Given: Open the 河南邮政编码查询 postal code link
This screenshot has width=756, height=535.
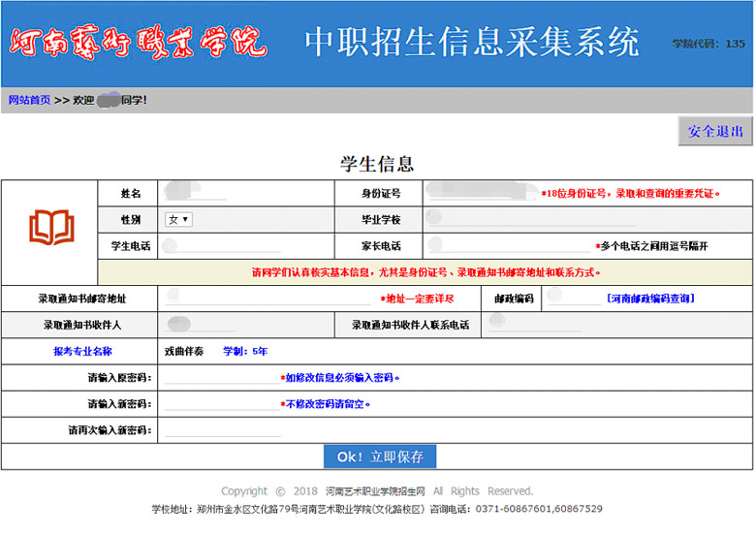Looking at the screenshot, I should click(649, 299).
